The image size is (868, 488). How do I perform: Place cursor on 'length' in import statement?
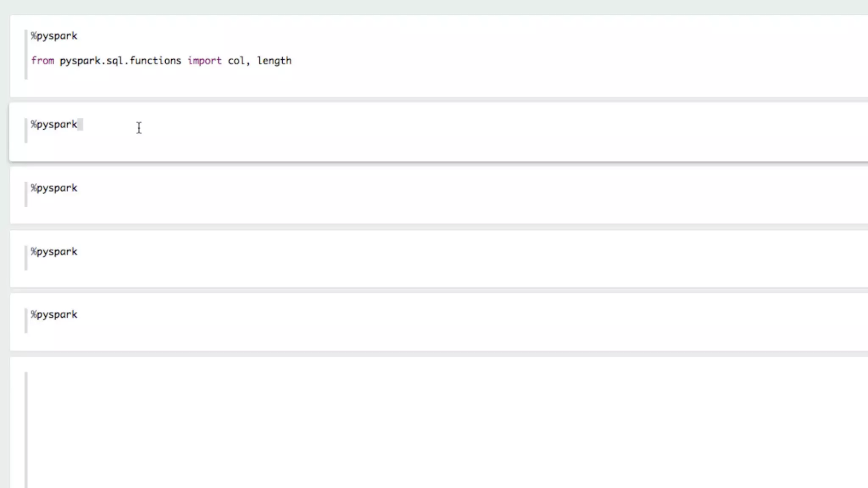(274, 61)
